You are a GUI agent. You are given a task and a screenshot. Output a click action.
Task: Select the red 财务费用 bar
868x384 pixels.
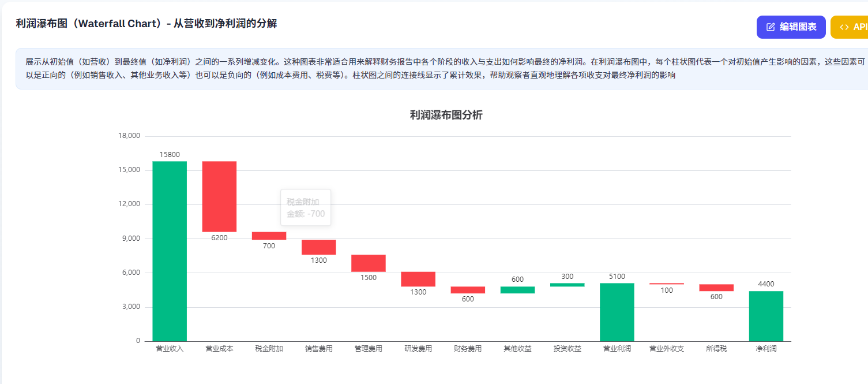(x=468, y=290)
